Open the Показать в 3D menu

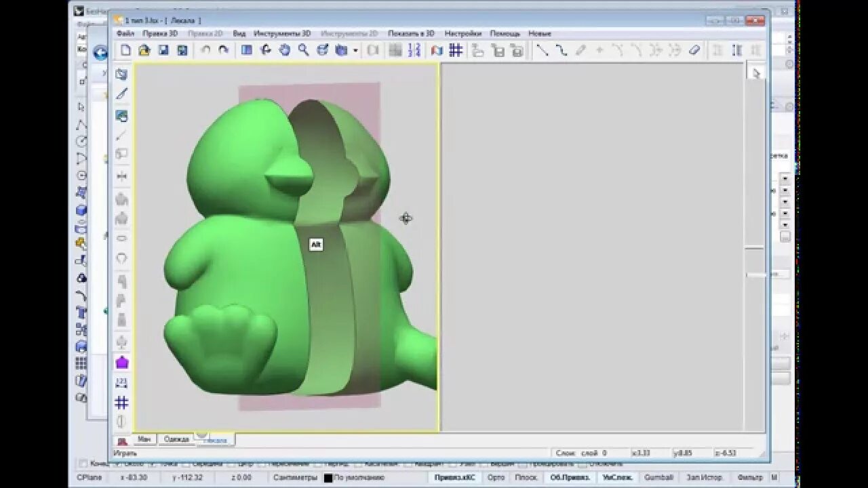pyautogui.click(x=411, y=33)
